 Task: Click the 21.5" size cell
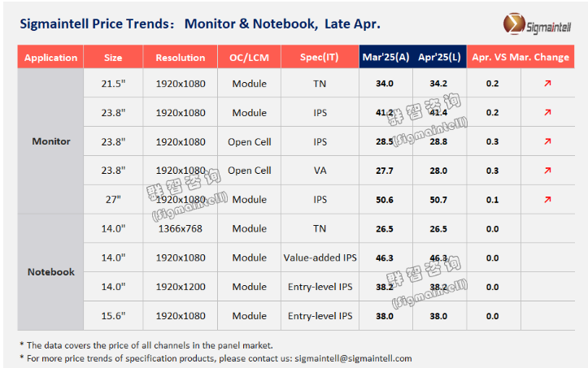click(113, 84)
